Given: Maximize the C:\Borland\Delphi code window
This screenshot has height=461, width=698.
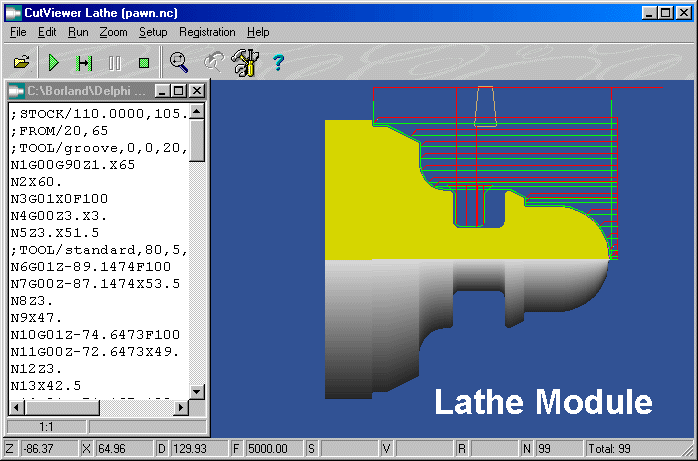Looking at the screenshot, I should click(x=179, y=91).
